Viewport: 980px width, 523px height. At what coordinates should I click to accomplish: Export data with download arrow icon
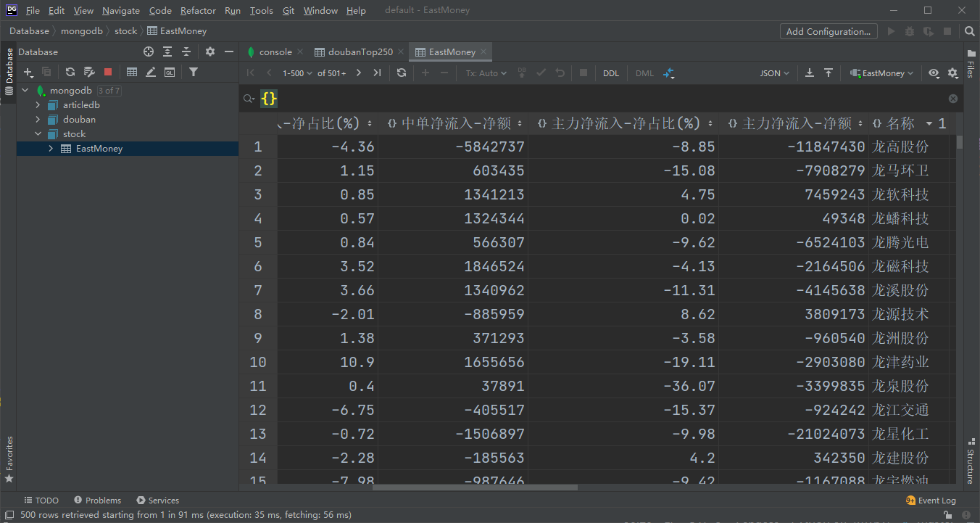[810, 73]
